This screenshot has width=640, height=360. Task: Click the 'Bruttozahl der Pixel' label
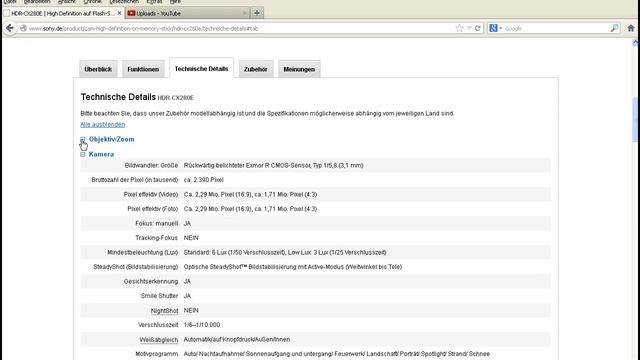point(135,180)
